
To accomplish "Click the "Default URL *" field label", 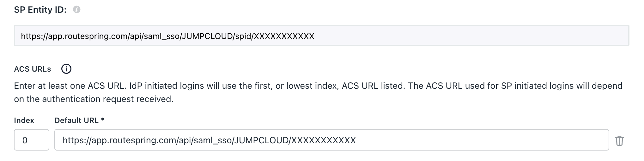I will tap(79, 120).
